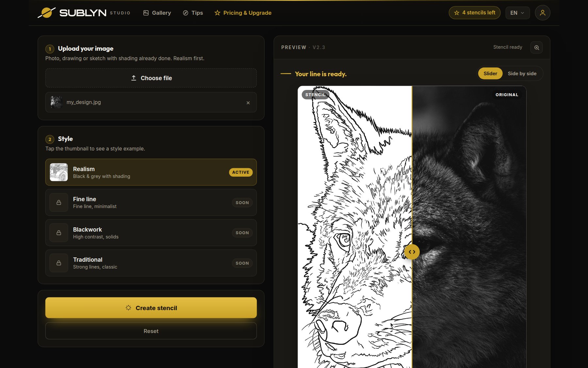Open the user account profile icon
This screenshot has width=588, height=368.
click(542, 13)
